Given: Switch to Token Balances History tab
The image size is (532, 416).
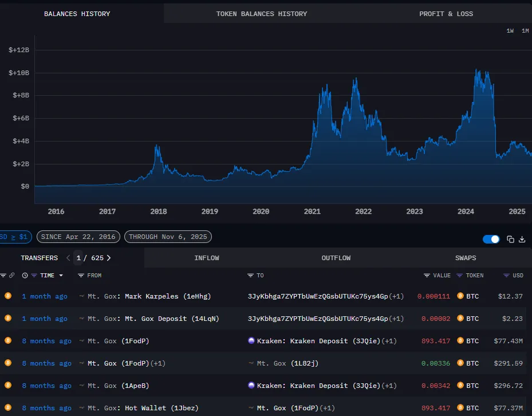Looking at the screenshot, I should point(262,14).
